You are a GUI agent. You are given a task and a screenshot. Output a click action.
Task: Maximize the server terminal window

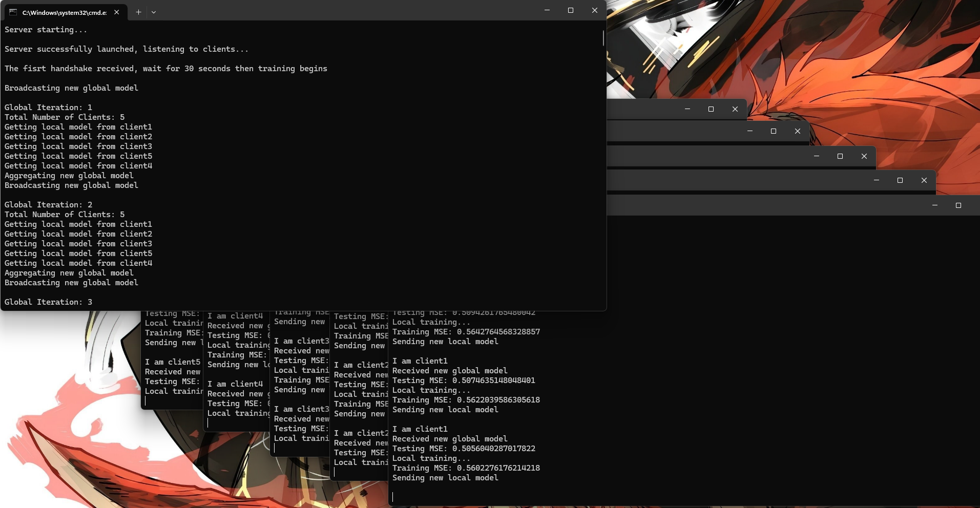click(x=571, y=10)
